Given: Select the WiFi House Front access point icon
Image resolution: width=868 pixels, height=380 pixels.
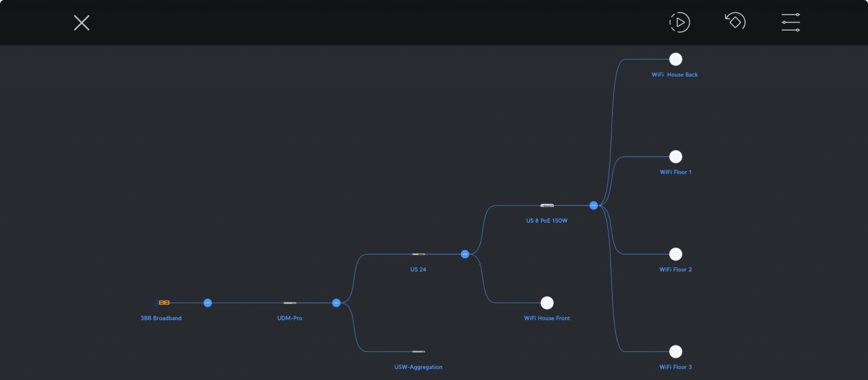Looking at the screenshot, I should [x=547, y=303].
